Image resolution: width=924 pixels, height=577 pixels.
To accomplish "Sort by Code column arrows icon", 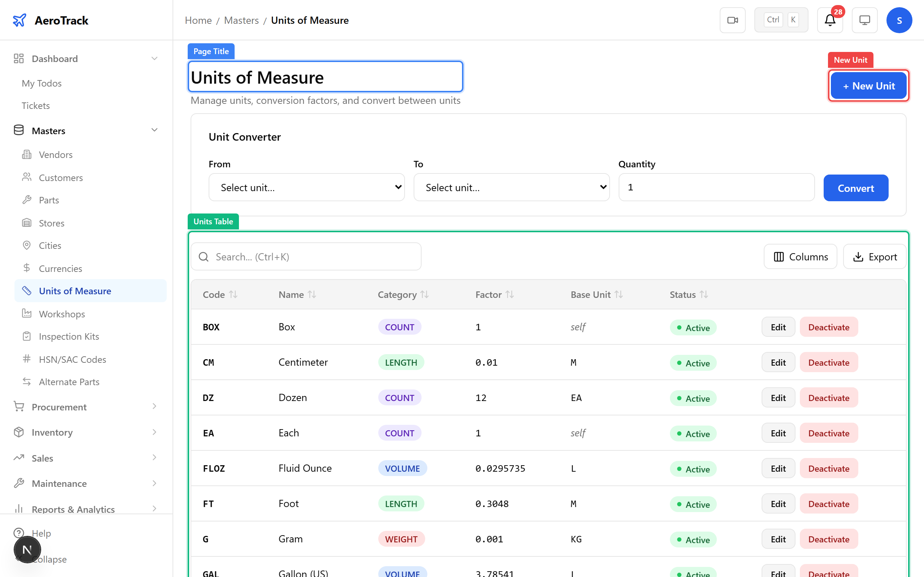I will pyautogui.click(x=233, y=294).
